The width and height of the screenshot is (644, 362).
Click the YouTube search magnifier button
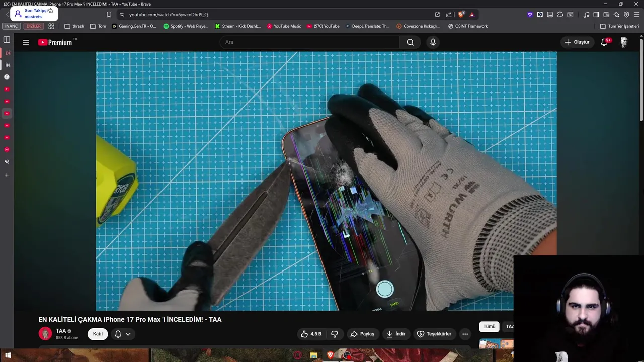(x=410, y=42)
